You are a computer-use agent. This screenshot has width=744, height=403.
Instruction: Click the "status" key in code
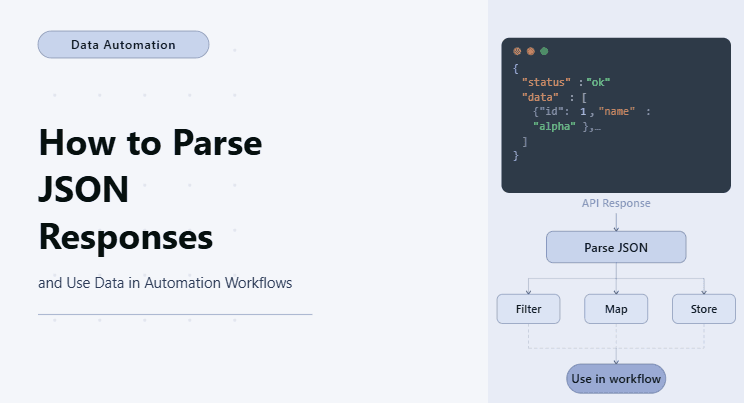pyautogui.click(x=546, y=82)
